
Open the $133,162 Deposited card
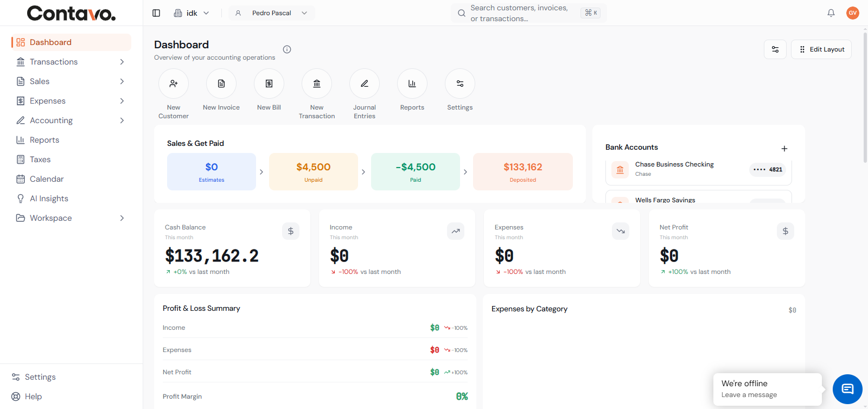(x=523, y=171)
